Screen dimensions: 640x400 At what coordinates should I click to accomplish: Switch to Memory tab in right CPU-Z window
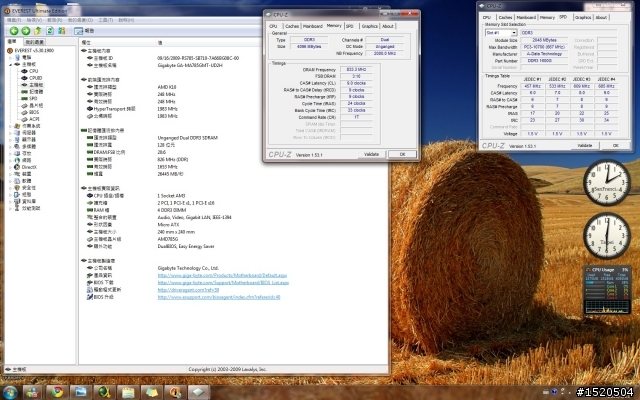tap(547, 18)
